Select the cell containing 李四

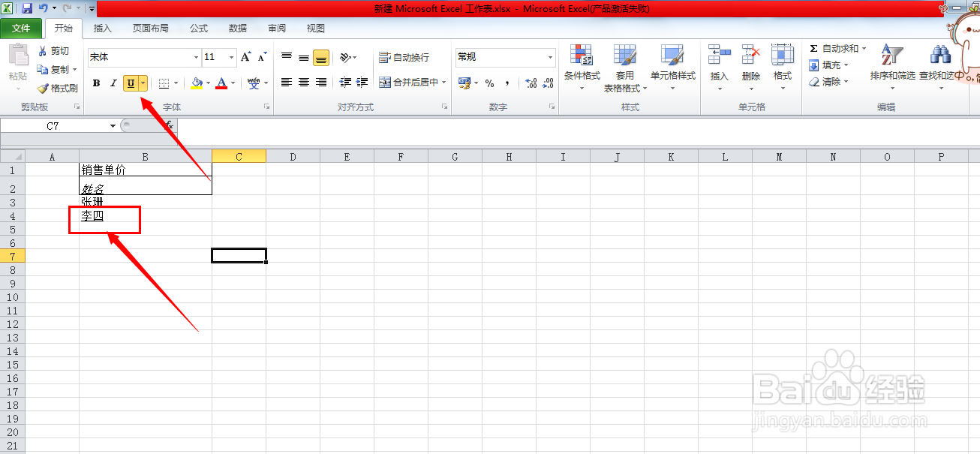coord(146,216)
